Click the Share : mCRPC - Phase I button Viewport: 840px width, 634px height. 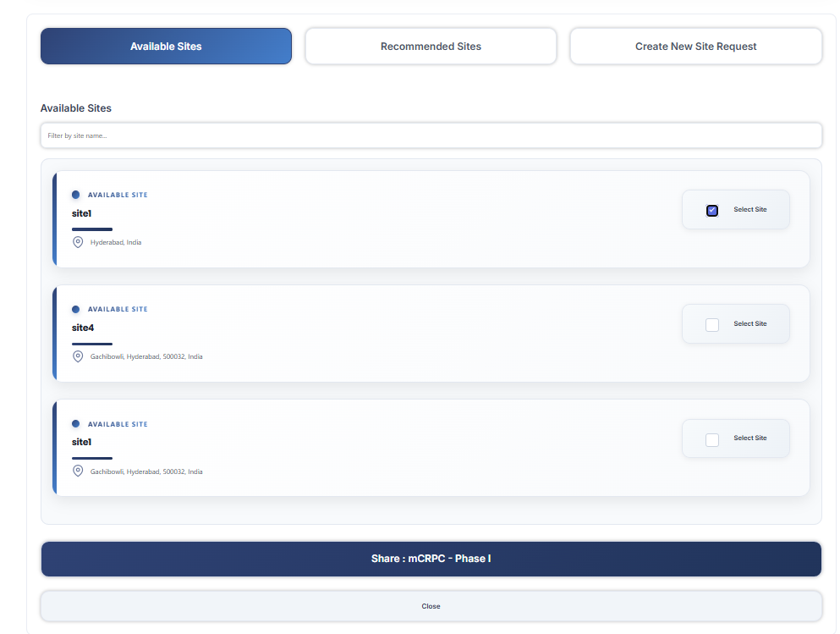(431, 559)
